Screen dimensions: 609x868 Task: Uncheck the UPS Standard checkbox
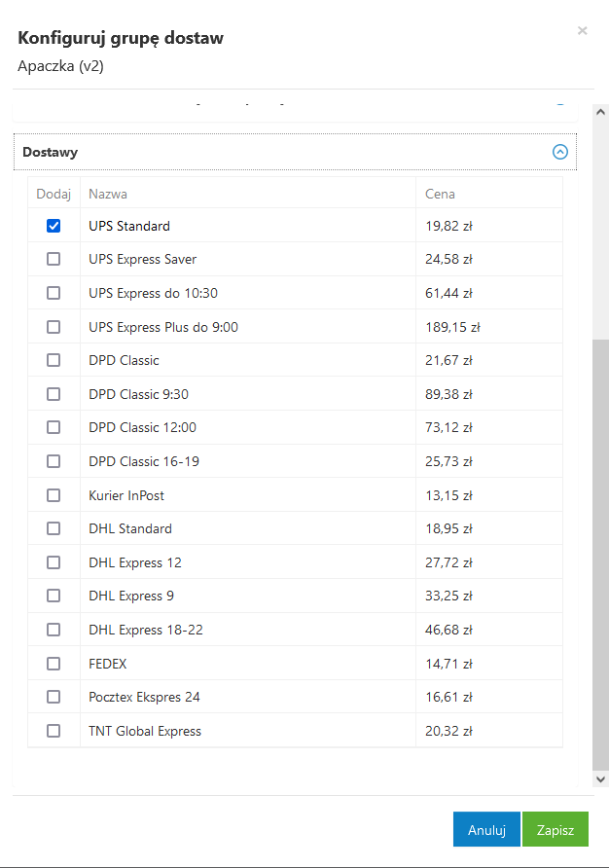point(54,226)
